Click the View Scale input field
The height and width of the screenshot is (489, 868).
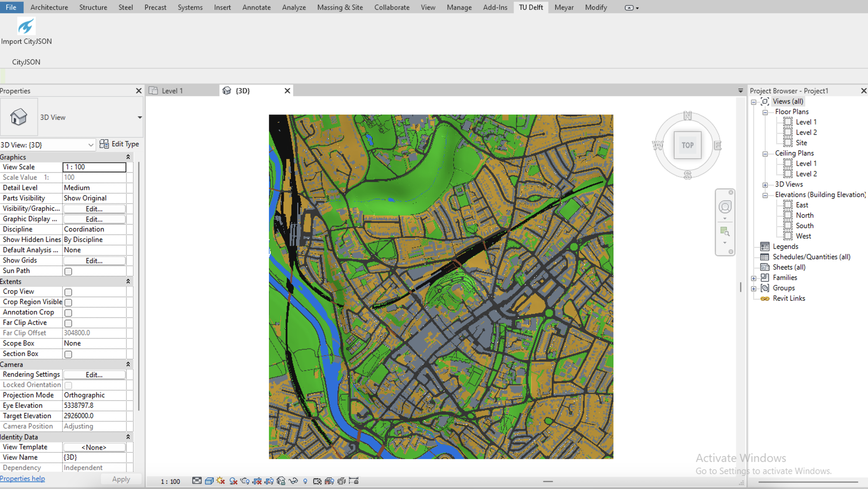click(94, 167)
